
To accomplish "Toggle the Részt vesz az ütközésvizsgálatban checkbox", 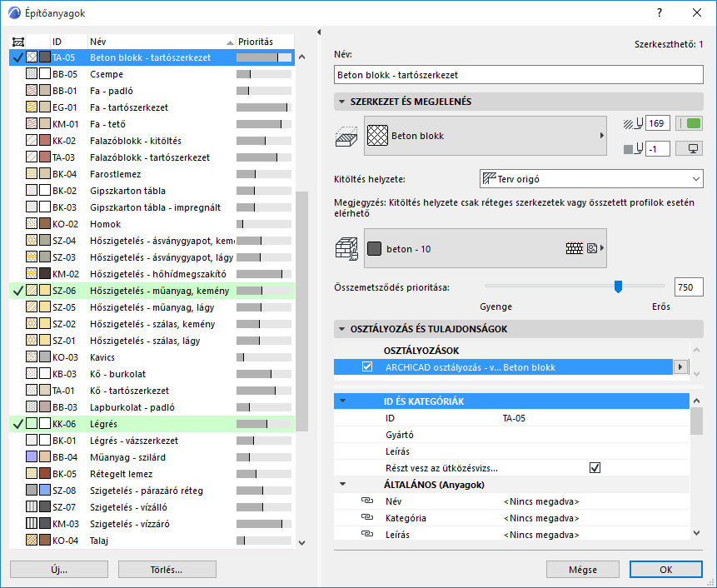I will tap(595, 468).
